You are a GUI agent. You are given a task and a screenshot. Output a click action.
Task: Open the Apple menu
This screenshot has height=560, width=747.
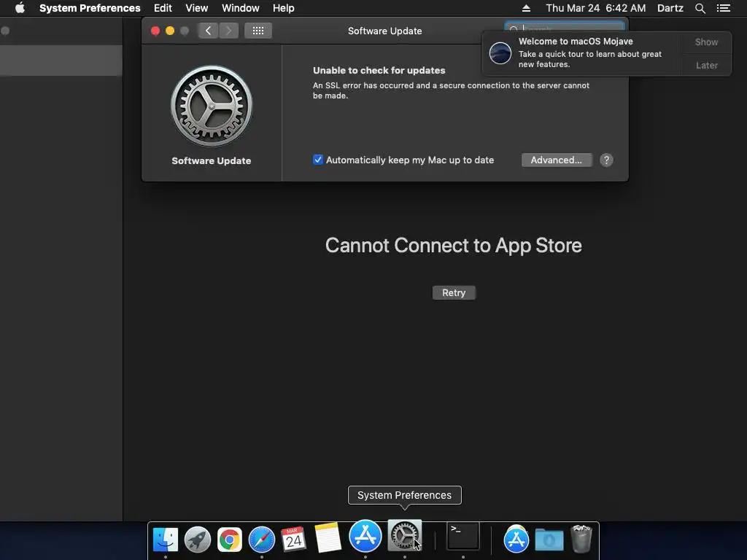tap(20, 8)
